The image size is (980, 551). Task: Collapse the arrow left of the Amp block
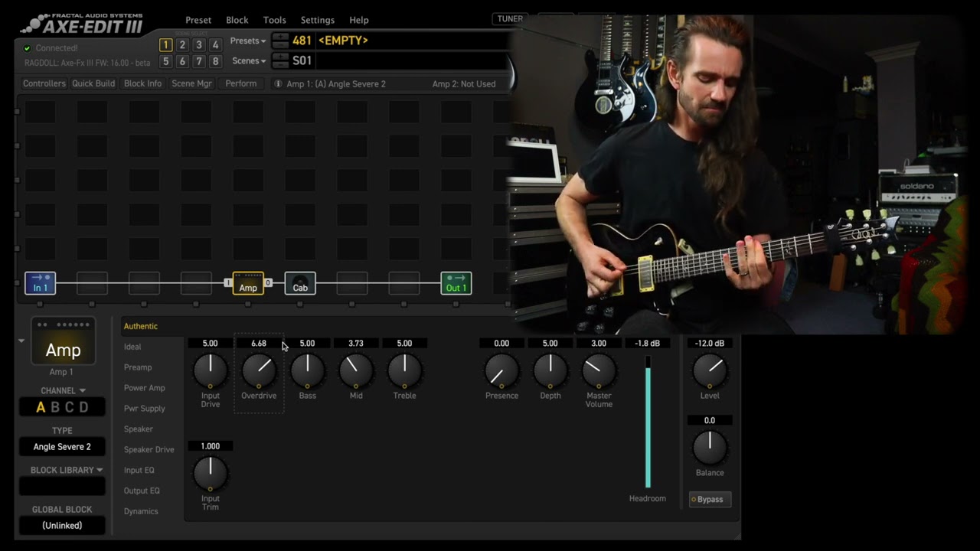pyautogui.click(x=21, y=341)
